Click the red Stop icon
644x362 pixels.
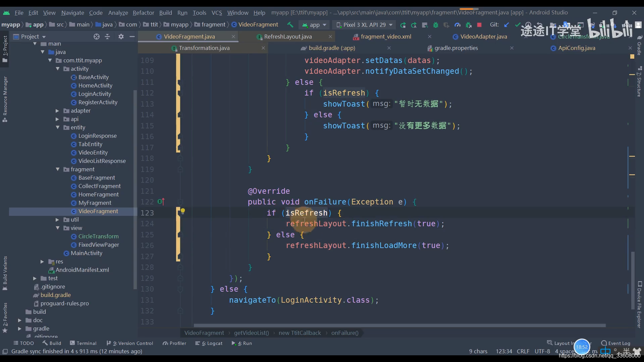click(x=479, y=25)
